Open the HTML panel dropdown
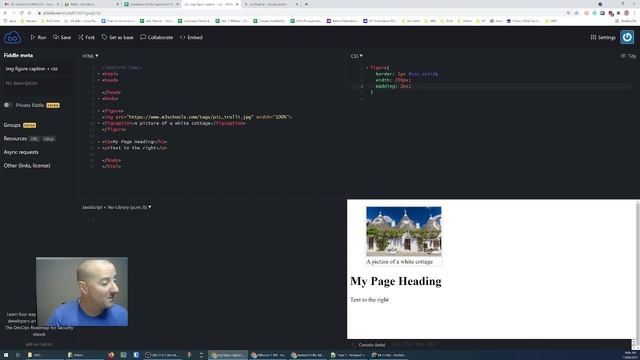The height and width of the screenshot is (360, 640). coord(90,56)
